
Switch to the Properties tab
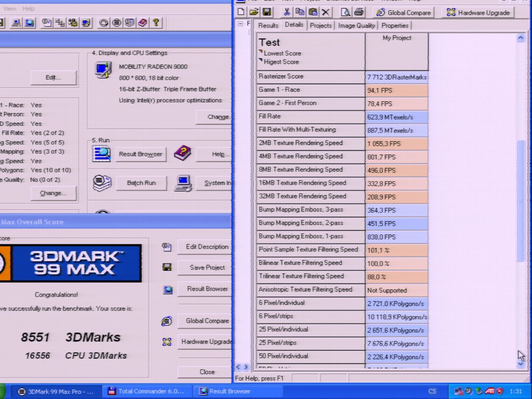tap(395, 25)
